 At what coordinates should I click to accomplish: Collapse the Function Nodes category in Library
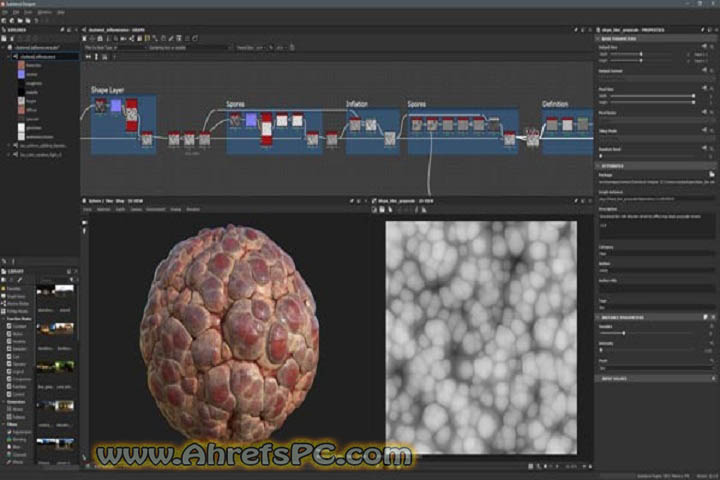(4, 319)
